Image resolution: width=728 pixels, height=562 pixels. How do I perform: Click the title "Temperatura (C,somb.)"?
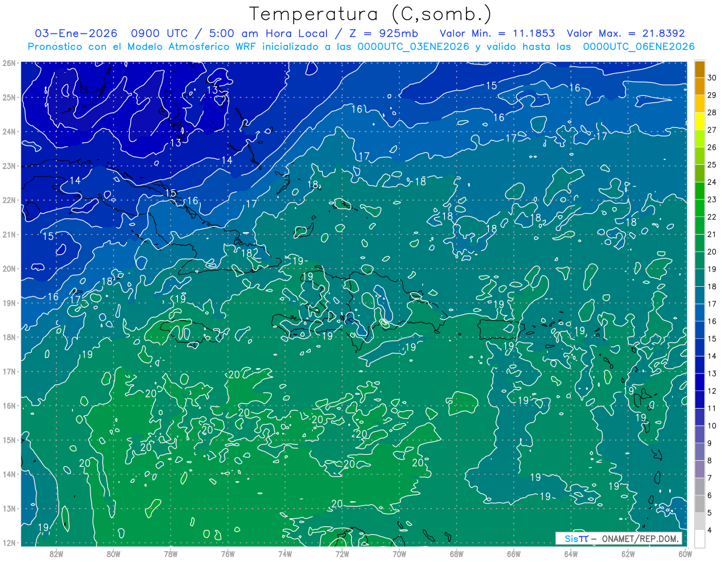pyautogui.click(x=371, y=14)
